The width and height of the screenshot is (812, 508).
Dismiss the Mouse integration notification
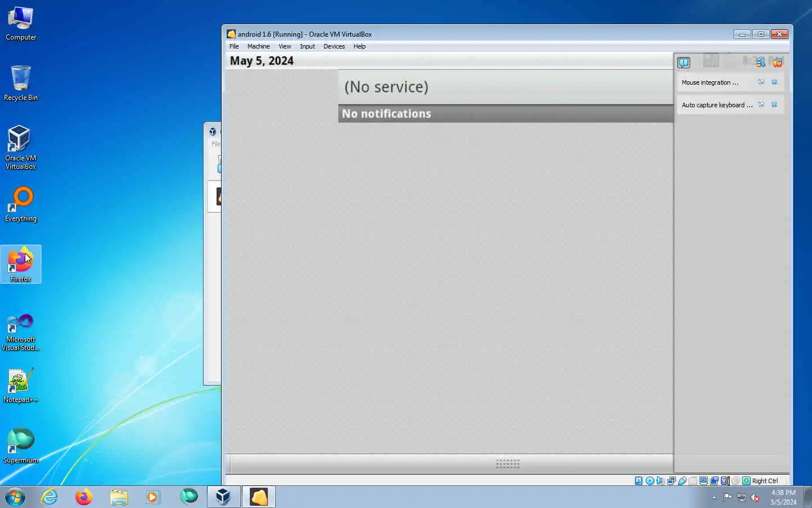pos(774,82)
